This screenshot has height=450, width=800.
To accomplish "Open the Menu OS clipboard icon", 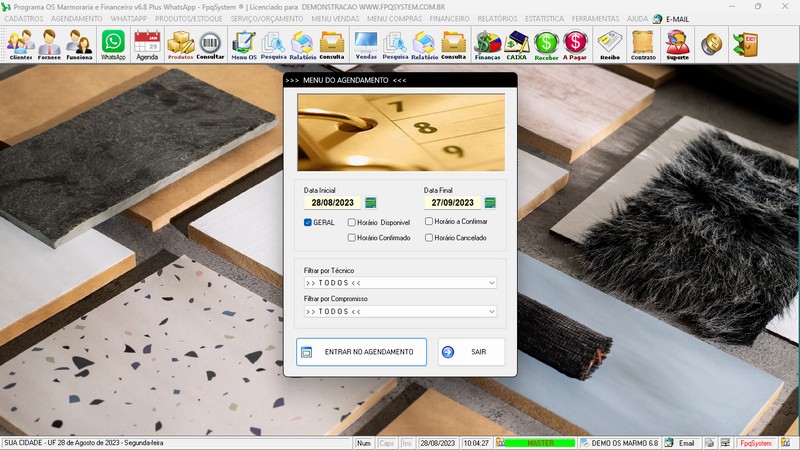I will (x=244, y=44).
